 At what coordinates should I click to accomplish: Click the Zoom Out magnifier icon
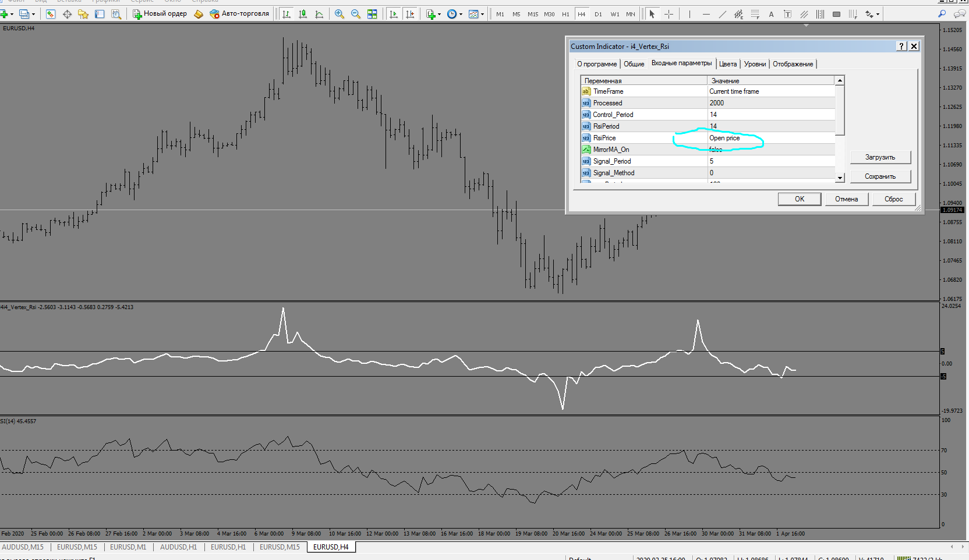pos(356,14)
